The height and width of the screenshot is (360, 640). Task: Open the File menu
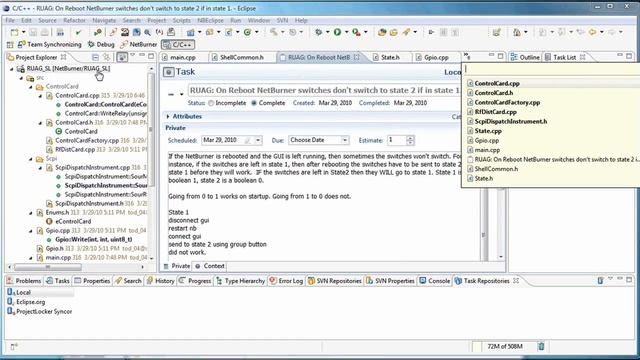pos(10,20)
